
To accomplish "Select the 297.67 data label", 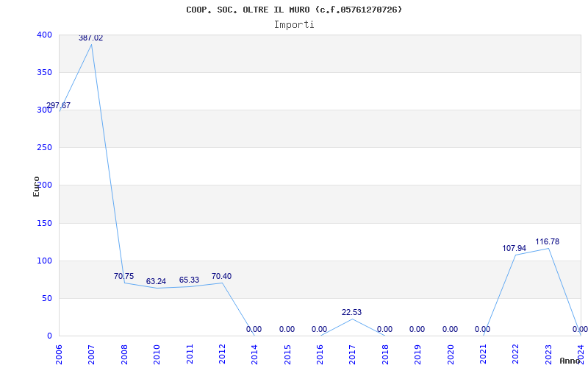I will 58,105.
